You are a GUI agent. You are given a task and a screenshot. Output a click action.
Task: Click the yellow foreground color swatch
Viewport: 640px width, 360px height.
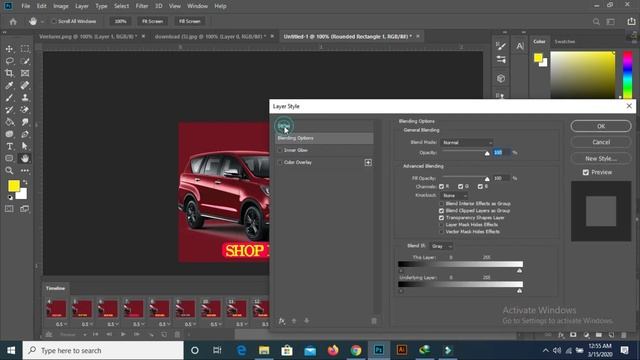[13, 186]
